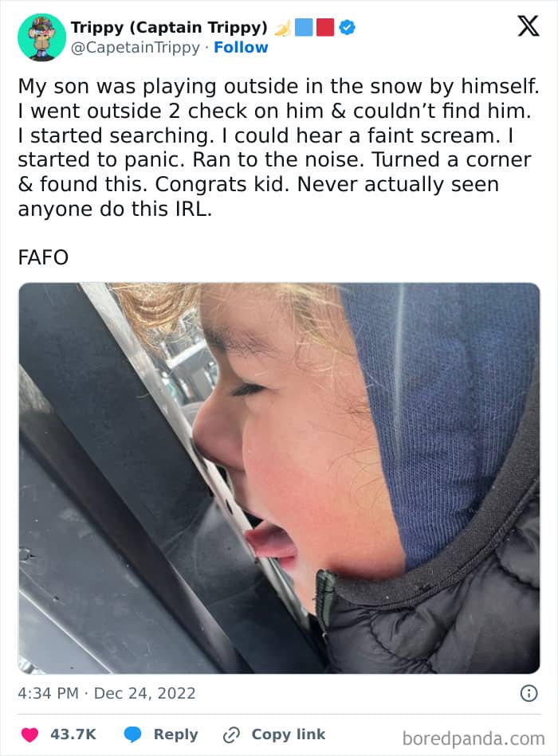
Task: Click the Copy link label
Action: coord(289,734)
